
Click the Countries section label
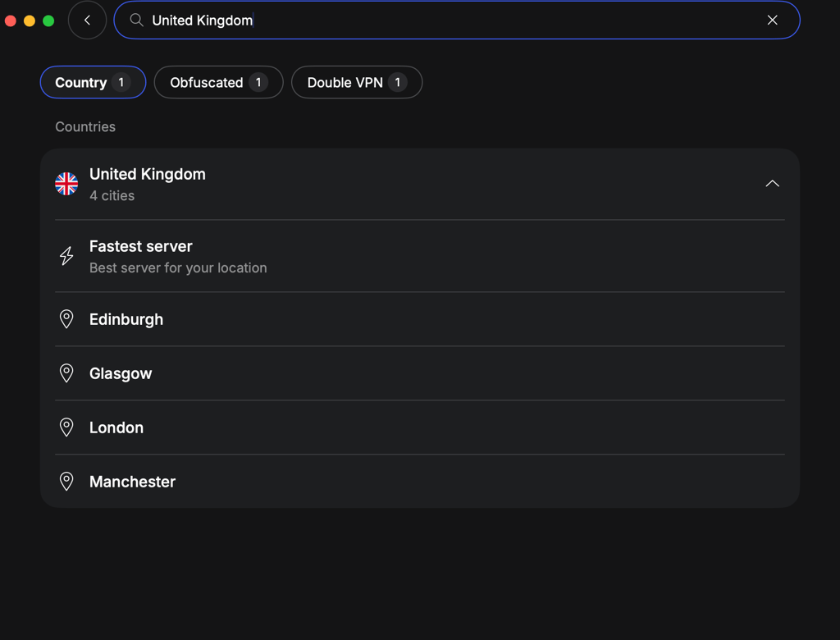coord(85,127)
